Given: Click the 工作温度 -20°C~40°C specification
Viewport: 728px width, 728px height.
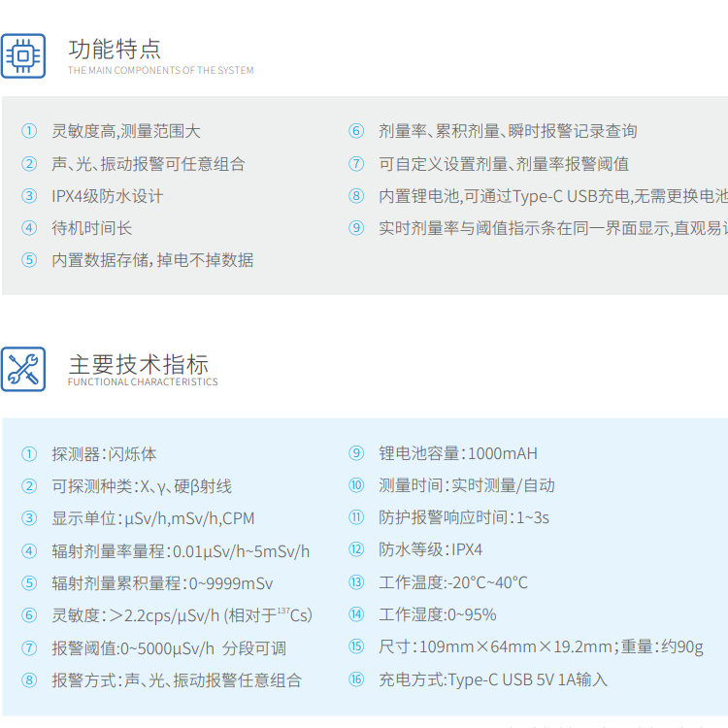Looking at the screenshot, I should pos(453,582).
